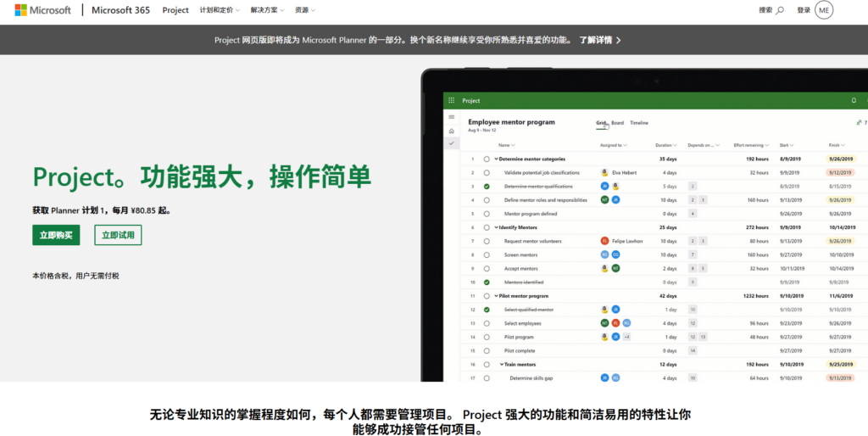The image size is (868, 436).
Task: Collapse Pilot mentor program group
Action: click(x=496, y=296)
